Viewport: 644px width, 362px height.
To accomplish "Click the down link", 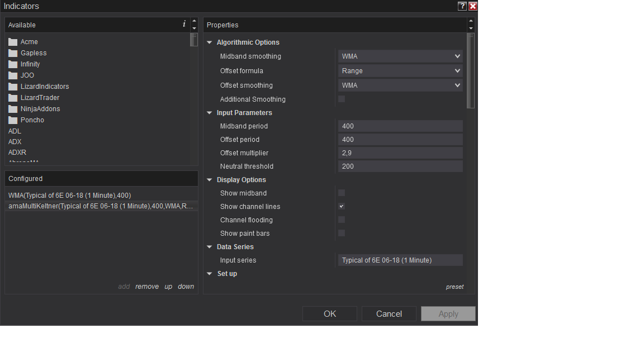I will coord(186,287).
